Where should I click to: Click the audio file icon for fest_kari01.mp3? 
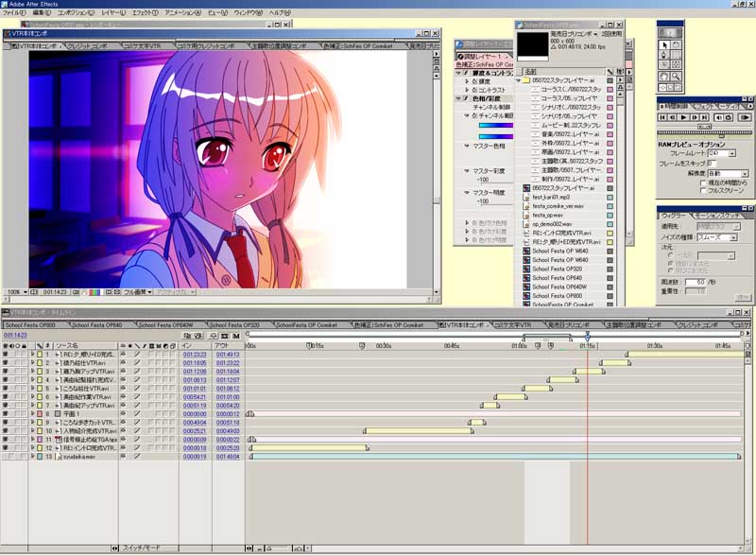(x=526, y=198)
